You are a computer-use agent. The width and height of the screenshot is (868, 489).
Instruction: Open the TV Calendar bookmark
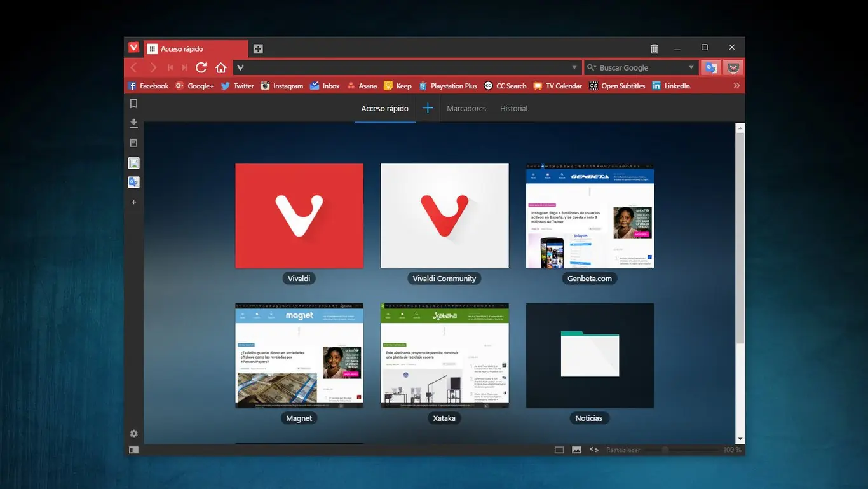(x=557, y=86)
